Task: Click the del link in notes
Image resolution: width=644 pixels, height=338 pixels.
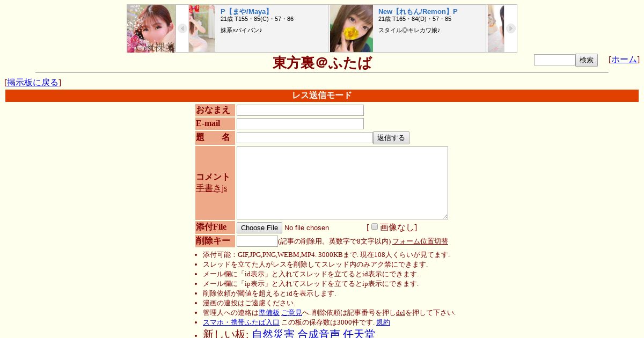Action: click(x=400, y=313)
